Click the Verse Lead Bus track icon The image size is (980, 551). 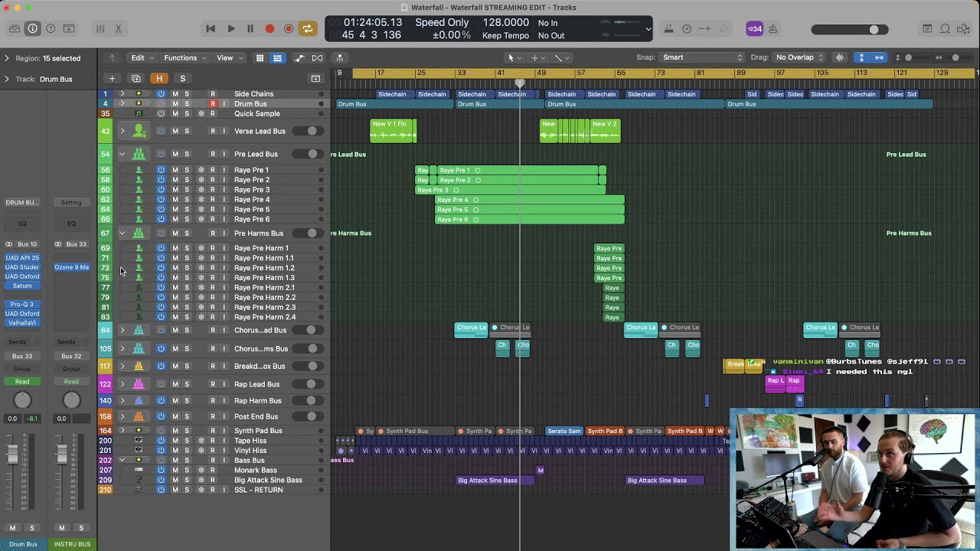[139, 131]
